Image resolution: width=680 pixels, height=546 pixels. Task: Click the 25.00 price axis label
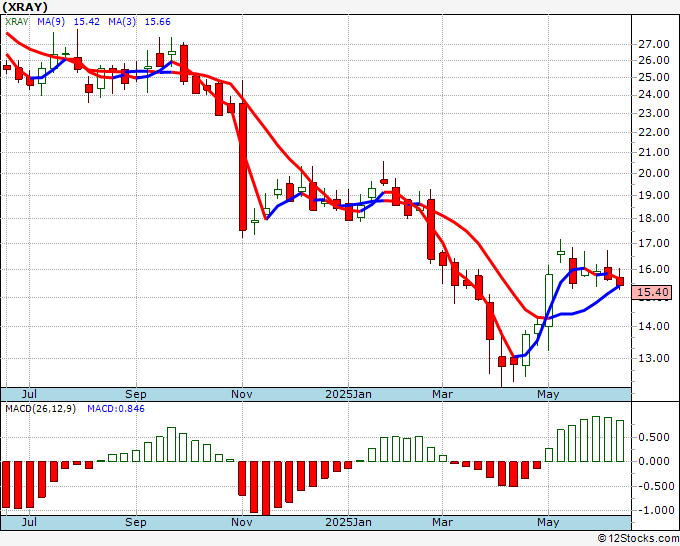pos(654,77)
